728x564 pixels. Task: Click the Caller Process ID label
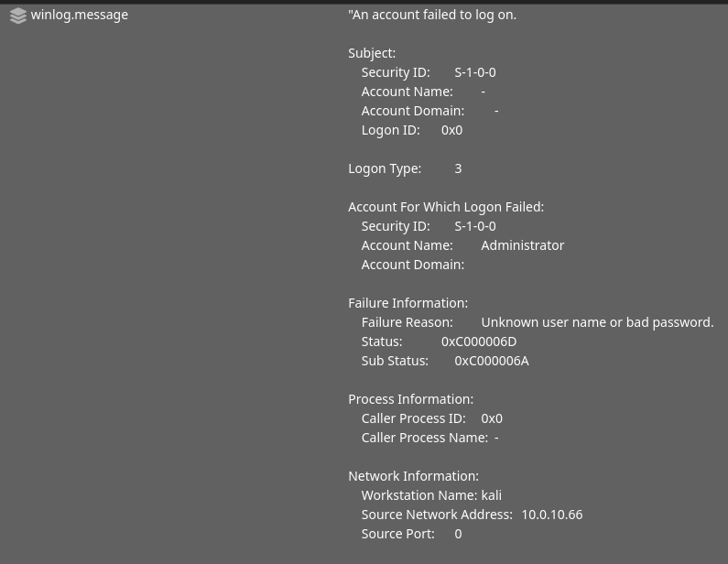pos(413,418)
